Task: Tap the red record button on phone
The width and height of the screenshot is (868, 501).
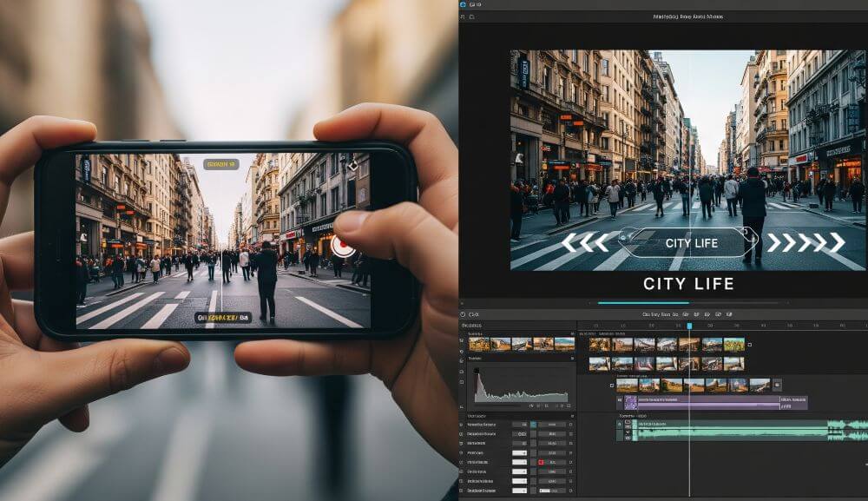Action: coord(343,247)
